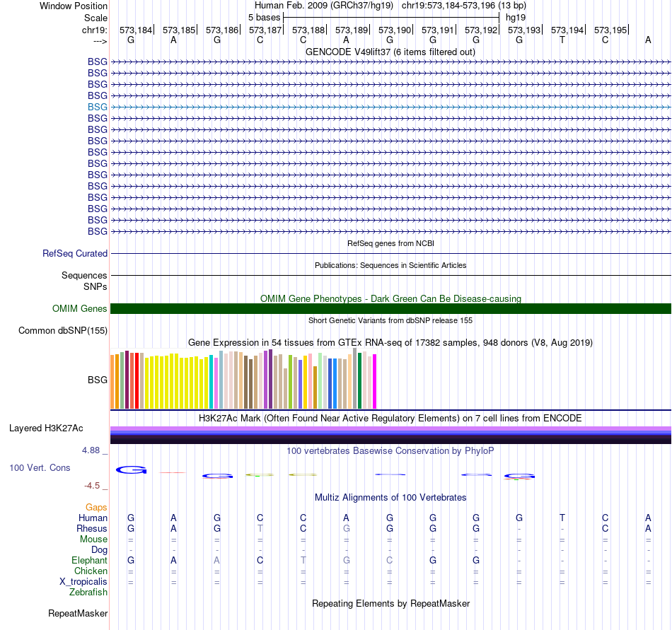Click the cyan bar in the GTEx chart
672x630 pixels.
[212, 382]
